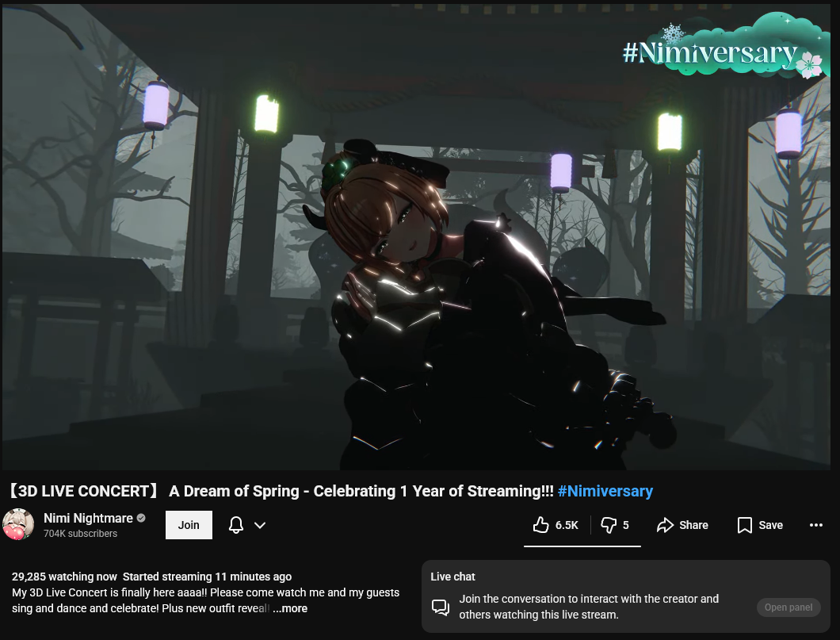Click the video player to pause
Screen dimensions: 840x640
(416, 236)
